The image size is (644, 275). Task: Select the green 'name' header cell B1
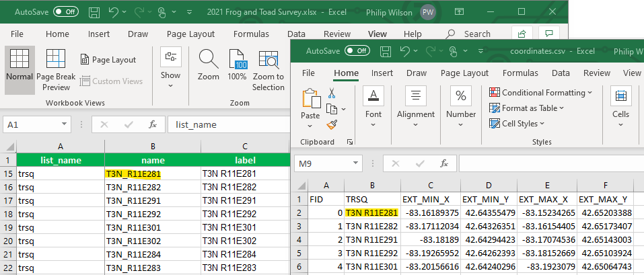153,161
